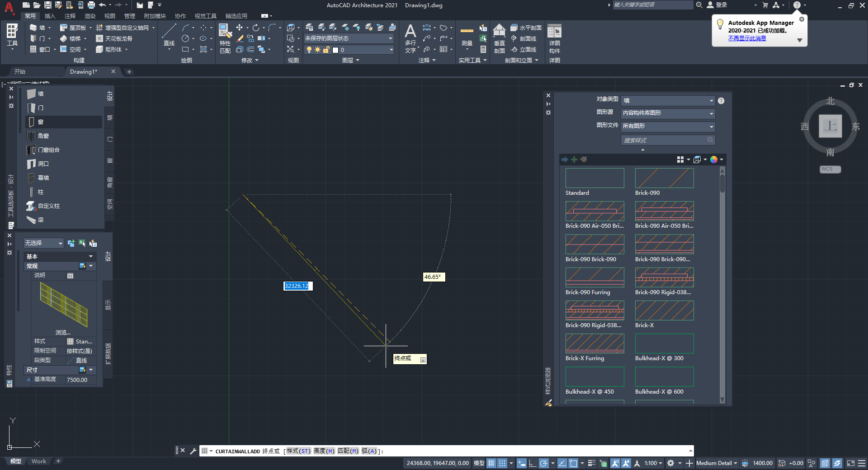Click the 垂直剖面 vertical section tool
The width and height of the screenshot is (868, 470).
click(x=499, y=38)
